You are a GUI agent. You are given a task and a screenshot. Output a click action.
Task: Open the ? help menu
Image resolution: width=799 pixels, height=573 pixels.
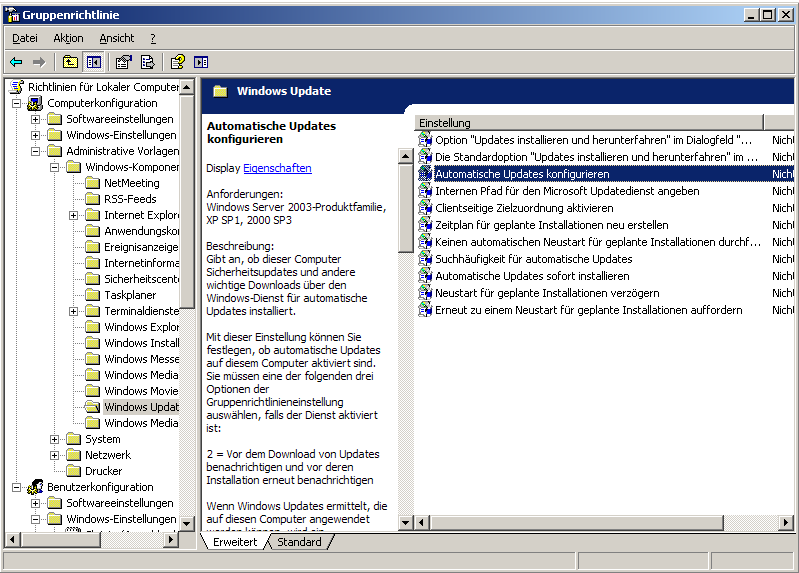coord(153,38)
